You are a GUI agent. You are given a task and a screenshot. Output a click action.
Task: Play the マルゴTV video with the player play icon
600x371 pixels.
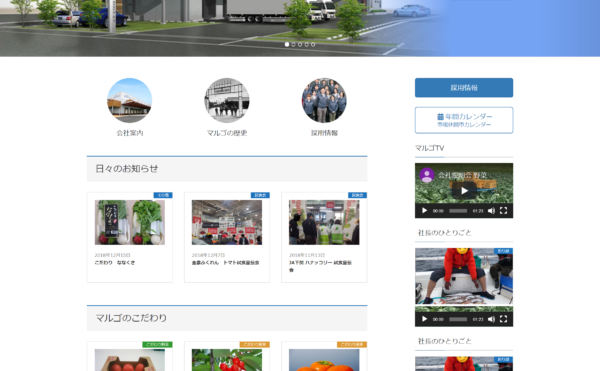point(424,211)
